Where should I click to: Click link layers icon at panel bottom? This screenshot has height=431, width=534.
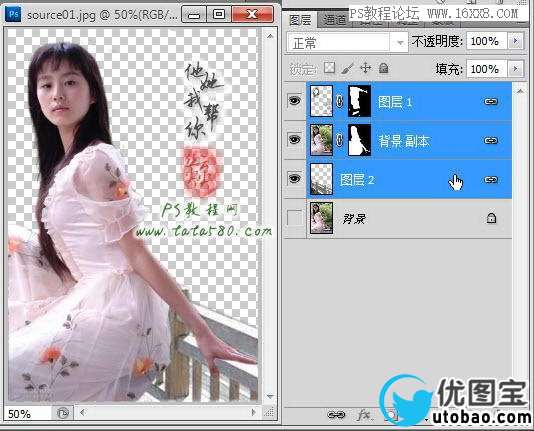(x=336, y=415)
